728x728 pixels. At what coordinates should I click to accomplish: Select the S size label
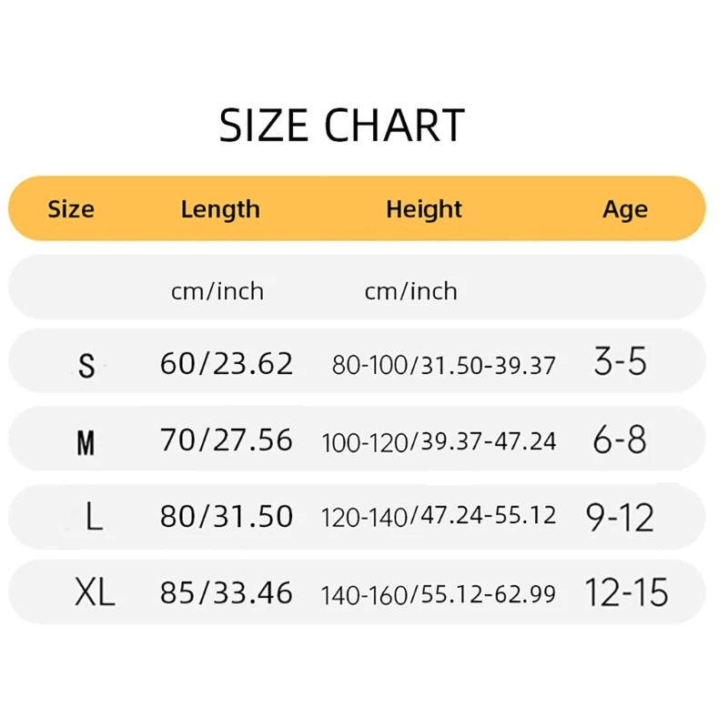click(86, 366)
